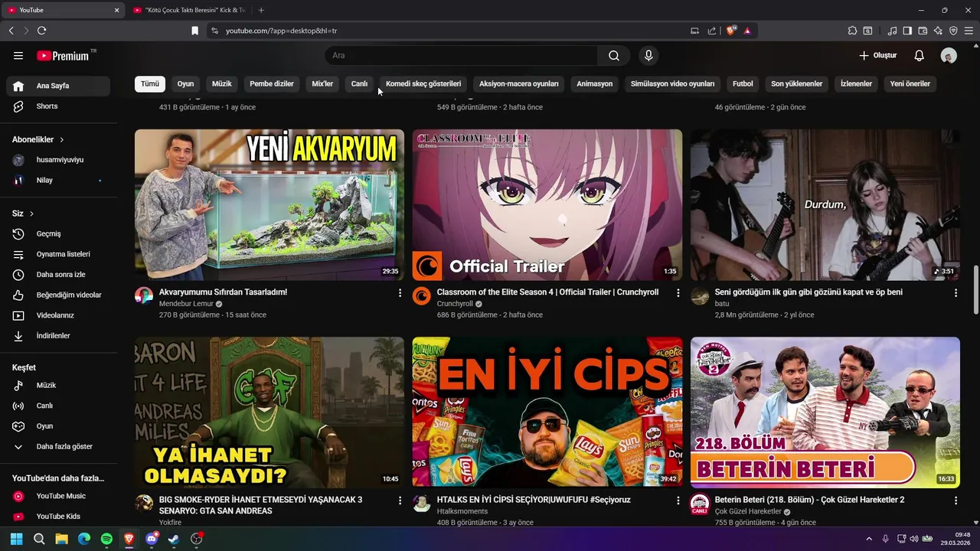Open Shorts in the sidebar

click(x=58, y=106)
